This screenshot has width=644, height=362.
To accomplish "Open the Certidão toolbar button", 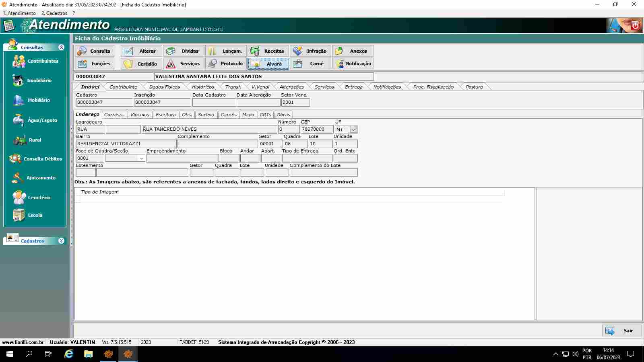I will pyautogui.click(x=141, y=64).
